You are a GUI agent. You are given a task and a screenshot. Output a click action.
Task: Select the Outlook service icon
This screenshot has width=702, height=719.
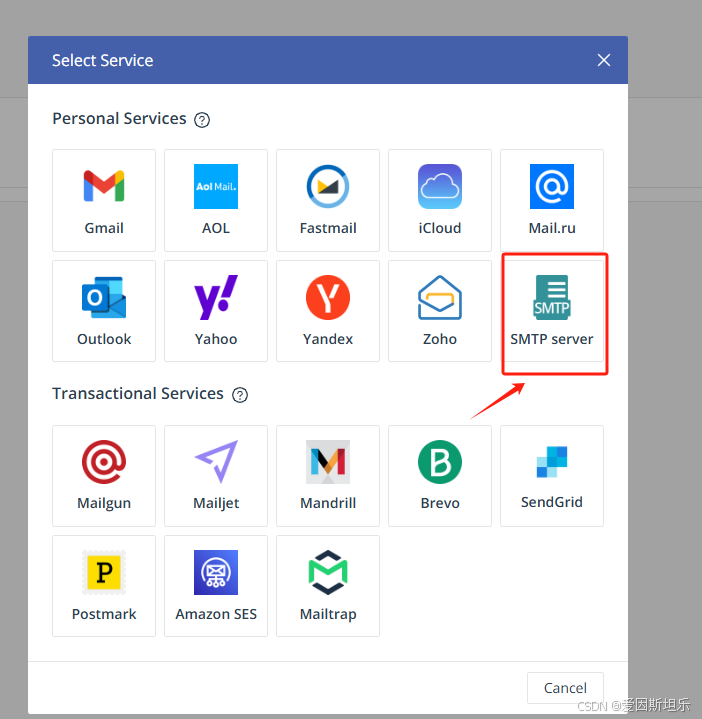[104, 297]
